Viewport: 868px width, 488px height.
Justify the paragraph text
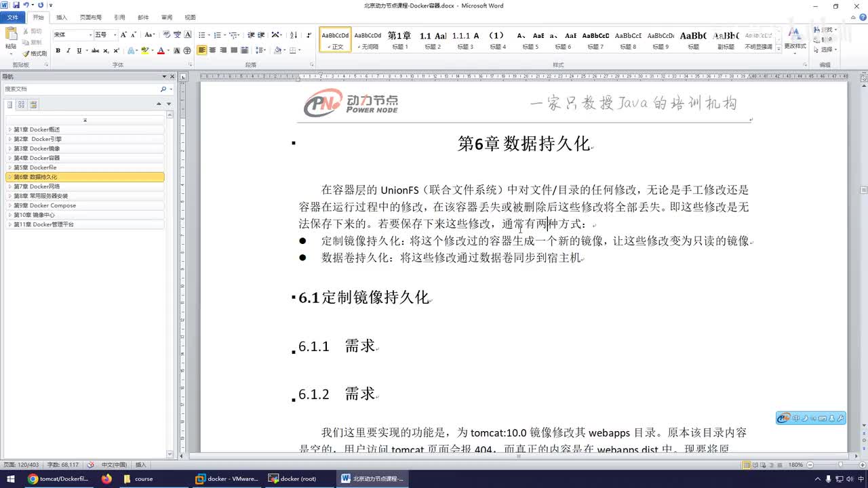click(x=234, y=51)
